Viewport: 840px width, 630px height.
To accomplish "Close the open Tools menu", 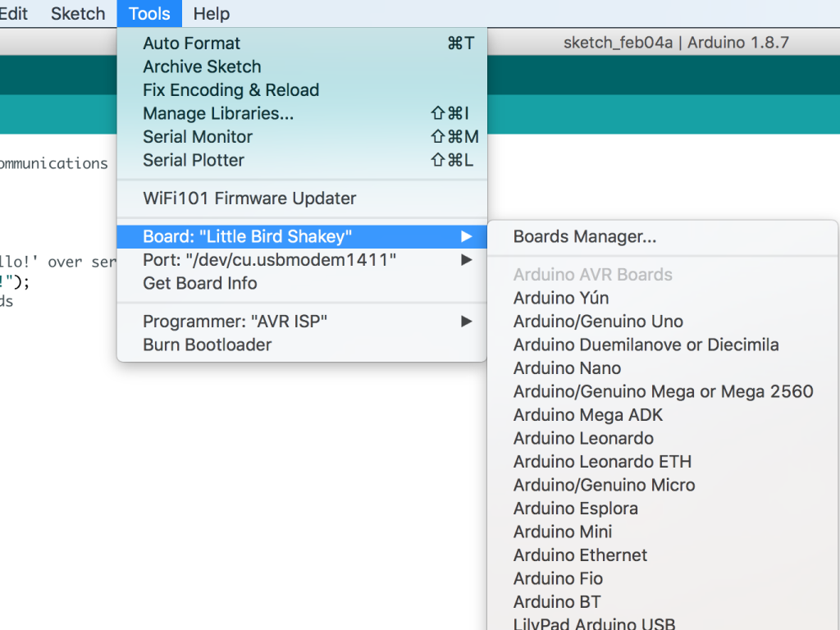I will (x=149, y=13).
